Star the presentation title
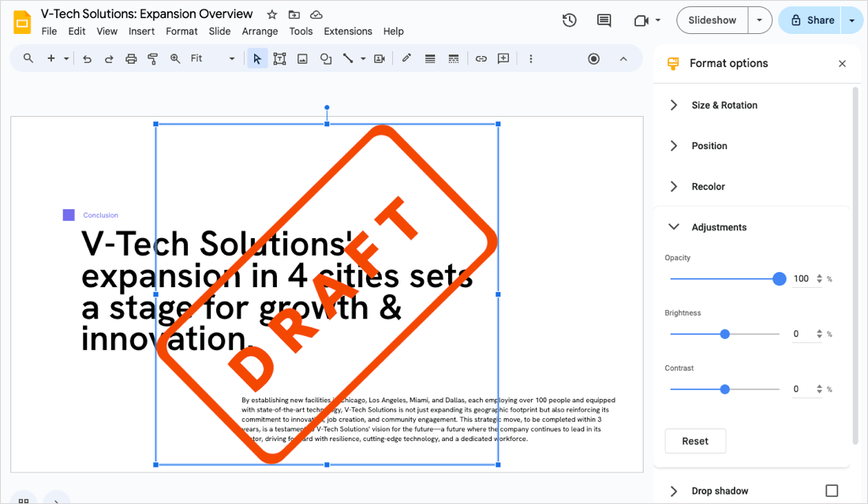The height and width of the screenshot is (504, 868). (271, 14)
